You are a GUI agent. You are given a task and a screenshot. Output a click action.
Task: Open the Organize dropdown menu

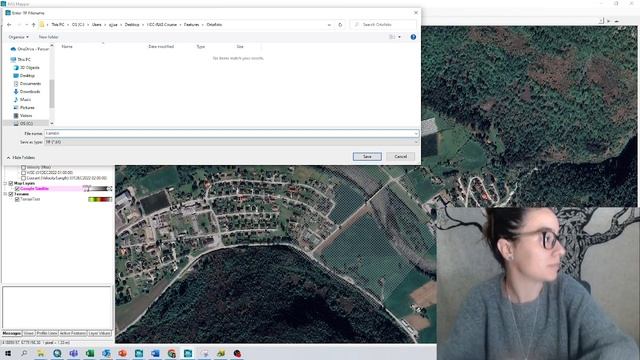click(18, 37)
